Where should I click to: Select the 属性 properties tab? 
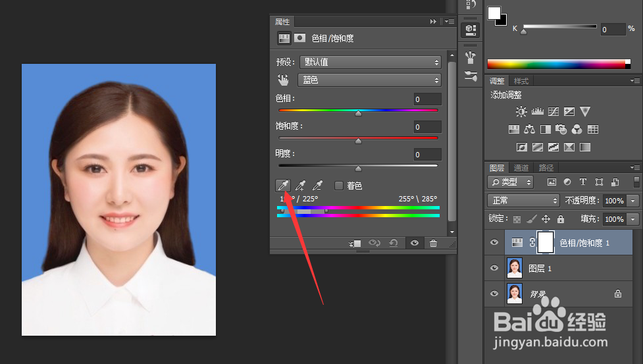[282, 22]
